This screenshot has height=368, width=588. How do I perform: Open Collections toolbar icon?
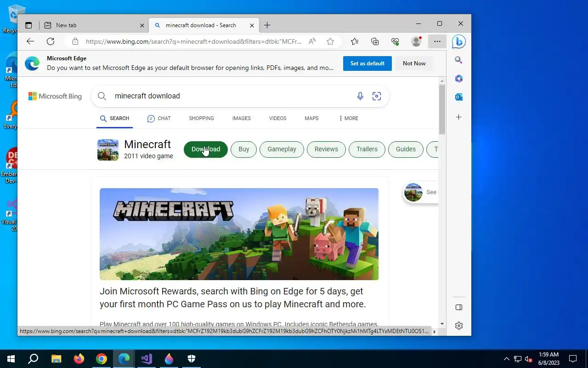coord(375,41)
